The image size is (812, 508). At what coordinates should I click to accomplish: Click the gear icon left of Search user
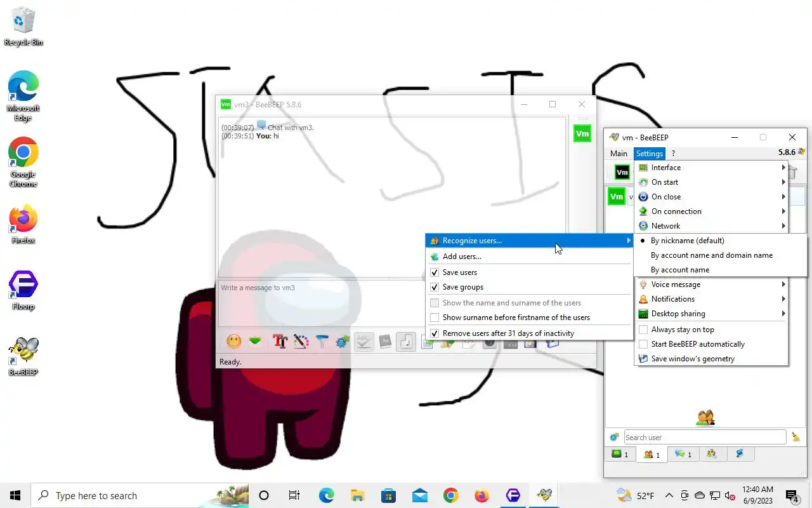pos(614,437)
